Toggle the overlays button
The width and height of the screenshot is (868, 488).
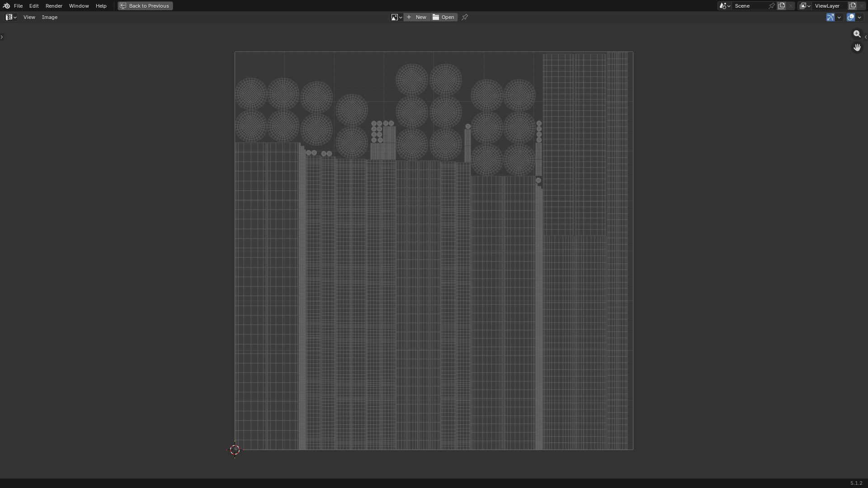[851, 17]
